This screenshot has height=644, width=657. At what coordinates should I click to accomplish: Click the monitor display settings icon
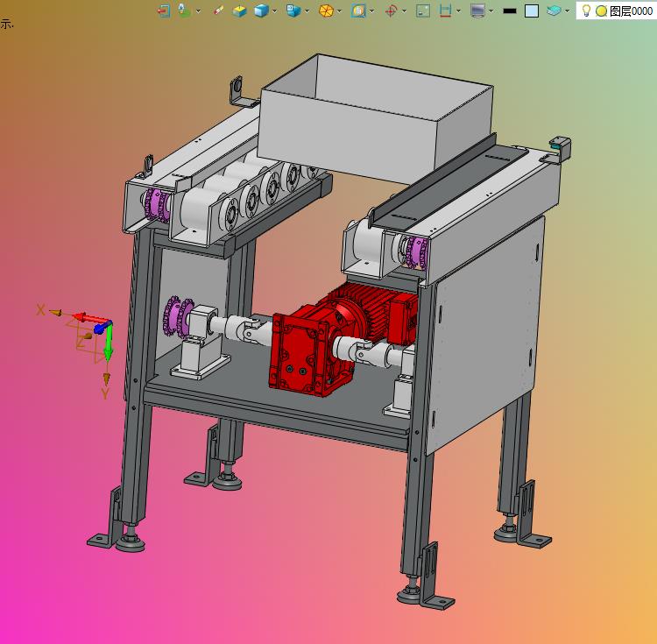477,11
